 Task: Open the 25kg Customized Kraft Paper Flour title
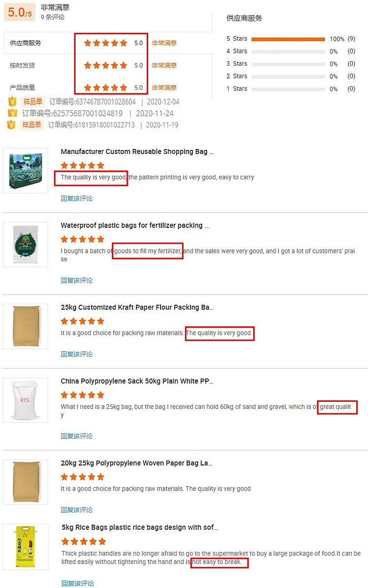pyautogui.click(x=137, y=308)
